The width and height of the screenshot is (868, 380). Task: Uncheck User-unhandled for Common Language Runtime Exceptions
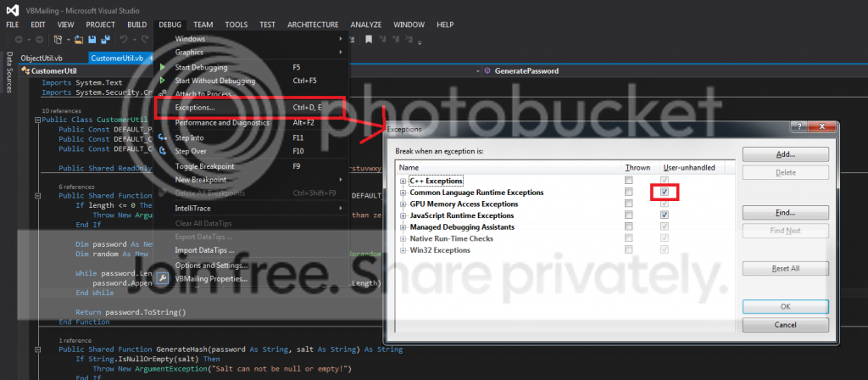pos(665,193)
